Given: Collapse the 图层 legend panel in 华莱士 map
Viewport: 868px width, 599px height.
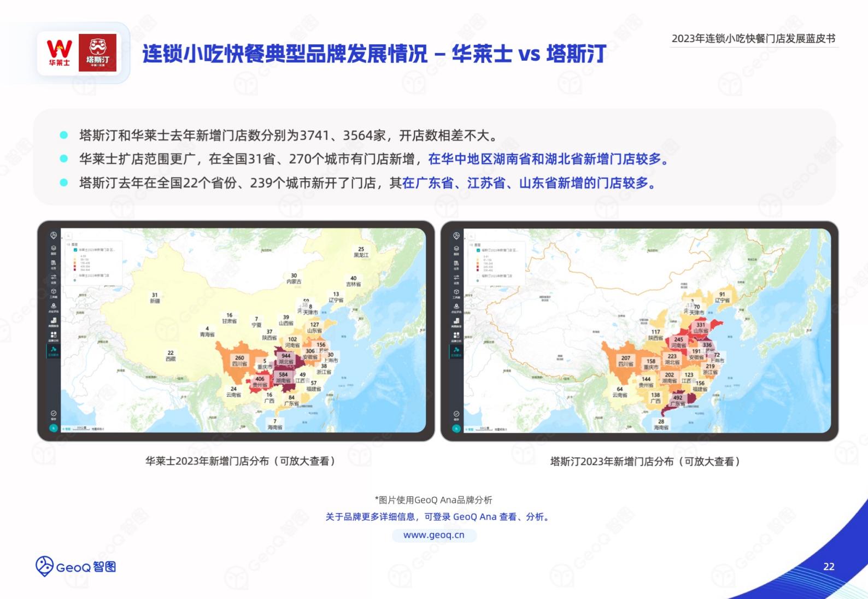Looking at the screenshot, I should [x=68, y=244].
